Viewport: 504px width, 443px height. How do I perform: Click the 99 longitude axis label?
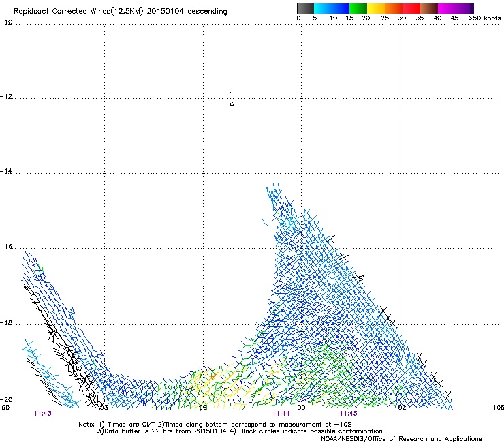301,408
